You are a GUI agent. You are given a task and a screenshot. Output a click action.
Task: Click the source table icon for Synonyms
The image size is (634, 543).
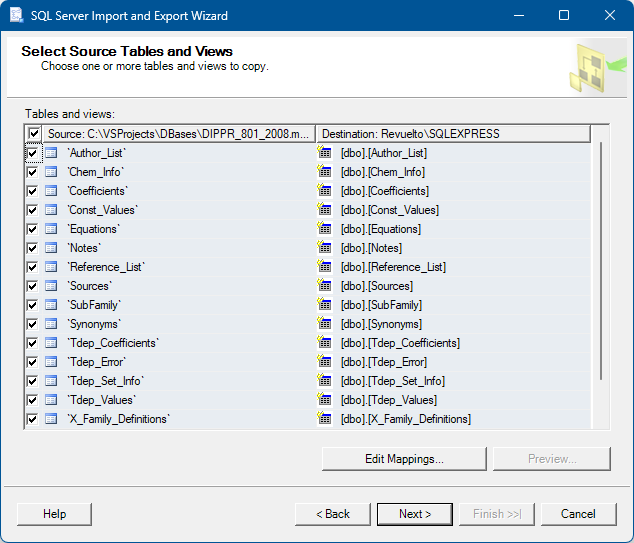pos(51,324)
